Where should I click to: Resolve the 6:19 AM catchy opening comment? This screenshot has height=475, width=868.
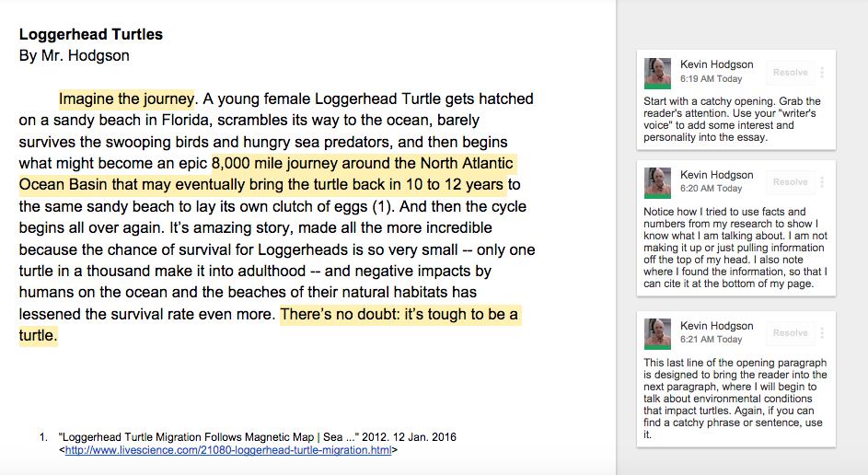[790, 73]
